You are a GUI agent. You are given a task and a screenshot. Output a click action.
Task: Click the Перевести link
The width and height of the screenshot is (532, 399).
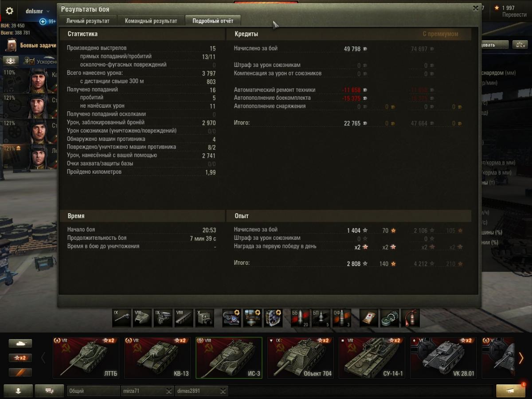tap(514, 15)
